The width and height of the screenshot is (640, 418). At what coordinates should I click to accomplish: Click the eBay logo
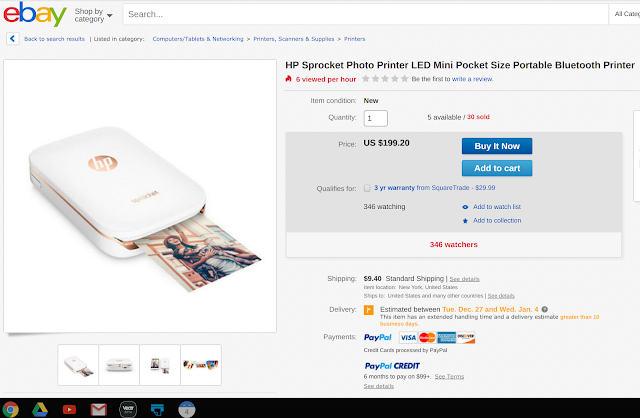coord(35,14)
